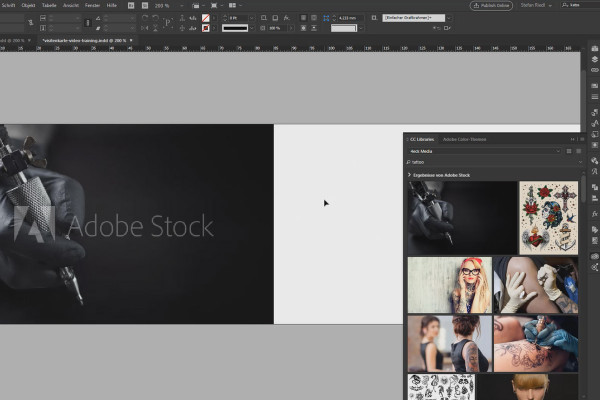
Task: Open the Layers panel icon in dock
Action: pos(594,59)
